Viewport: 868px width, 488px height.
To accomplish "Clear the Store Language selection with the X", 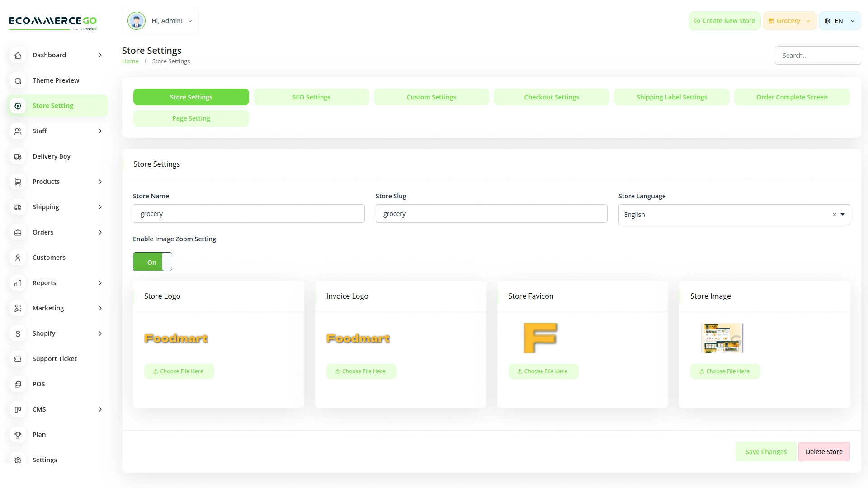I will pos(834,215).
